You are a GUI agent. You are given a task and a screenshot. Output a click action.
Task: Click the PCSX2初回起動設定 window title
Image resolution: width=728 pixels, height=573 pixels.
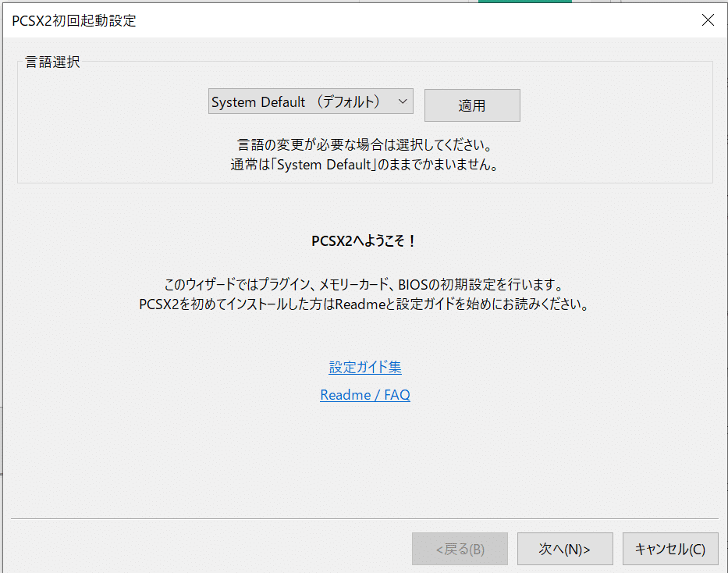74,21
